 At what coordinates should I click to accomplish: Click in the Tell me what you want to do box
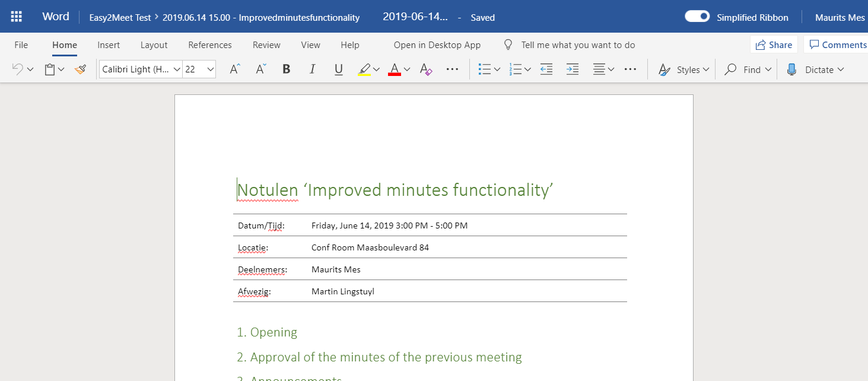click(578, 45)
